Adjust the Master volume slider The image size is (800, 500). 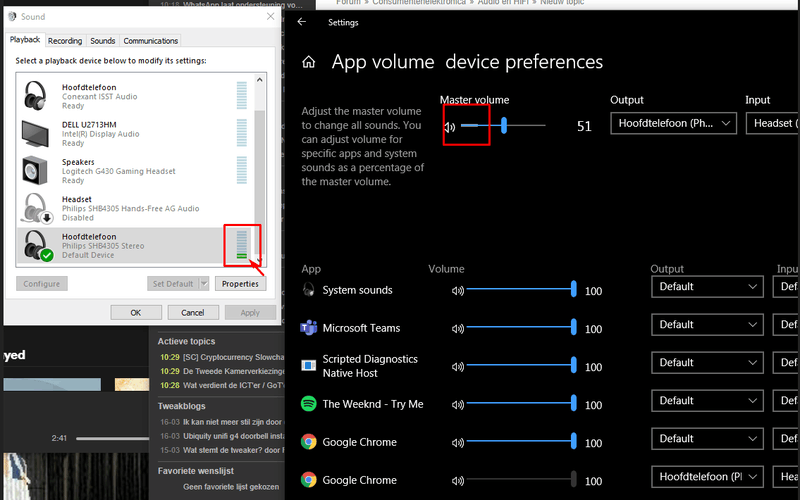click(x=503, y=126)
